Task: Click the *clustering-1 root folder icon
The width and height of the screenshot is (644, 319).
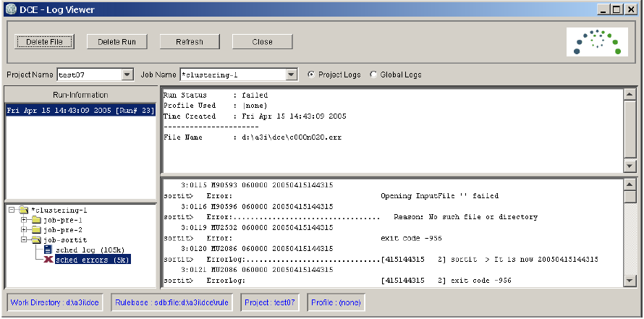Action: [x=24, y=210]
